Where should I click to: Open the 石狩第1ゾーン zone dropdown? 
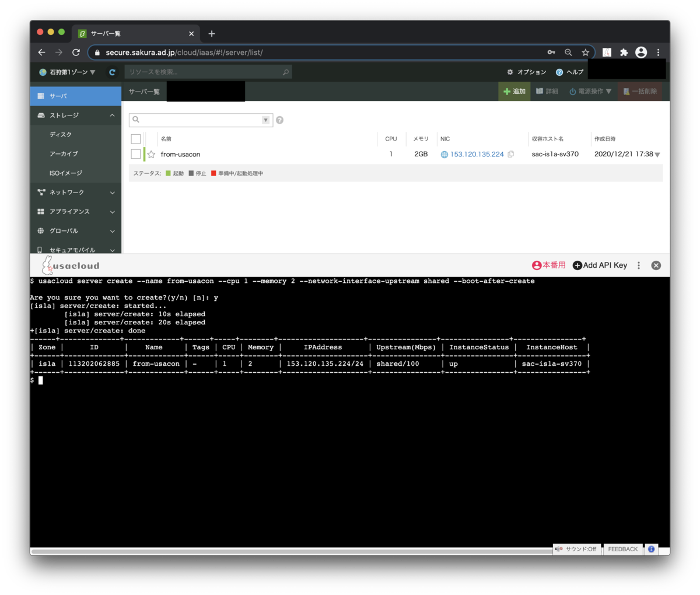point(67,72)
